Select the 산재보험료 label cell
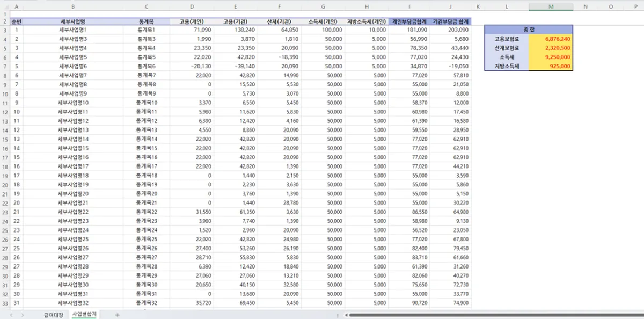644x319 pixels. pos(506,48)
